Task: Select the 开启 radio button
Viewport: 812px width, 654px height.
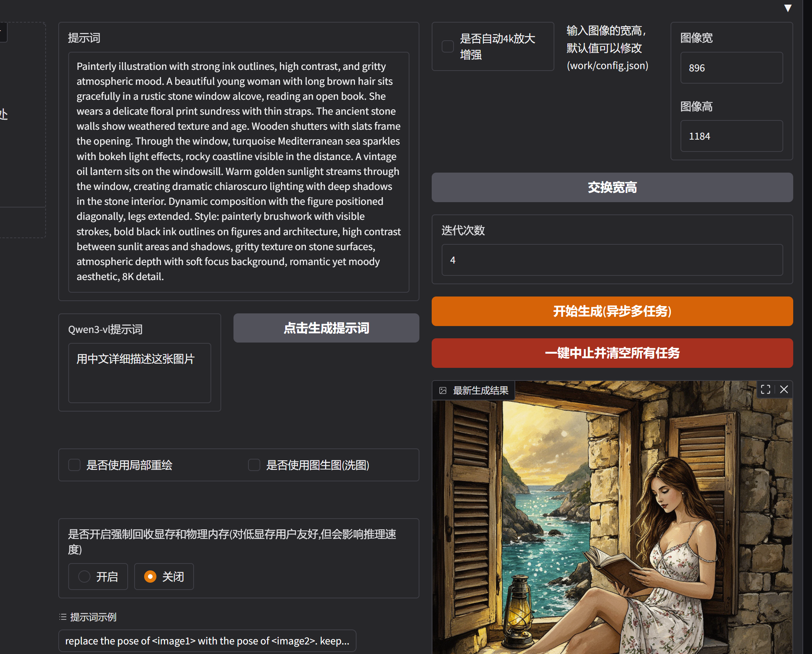Action: click(84, 577)
